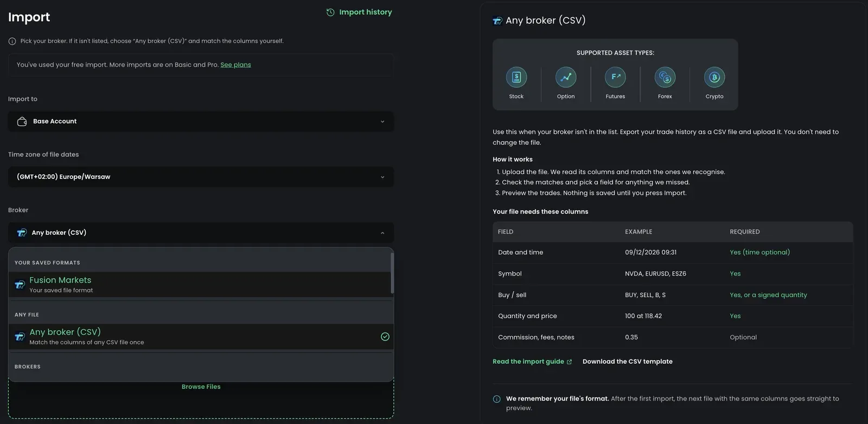The width and height of the screenshot is (868, 424).
Task: Click the Any broker (CSV) panel header icon
Action: click(x=497, y=21)
